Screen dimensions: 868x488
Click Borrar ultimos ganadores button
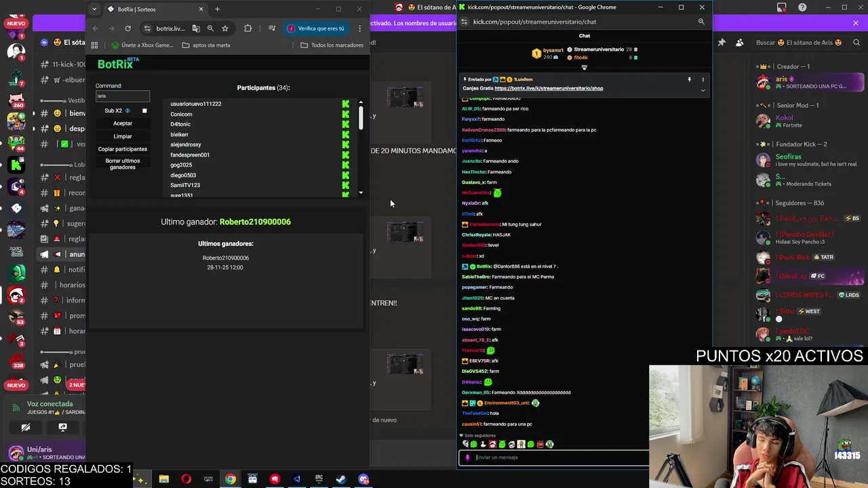click(x=123, y=164)
